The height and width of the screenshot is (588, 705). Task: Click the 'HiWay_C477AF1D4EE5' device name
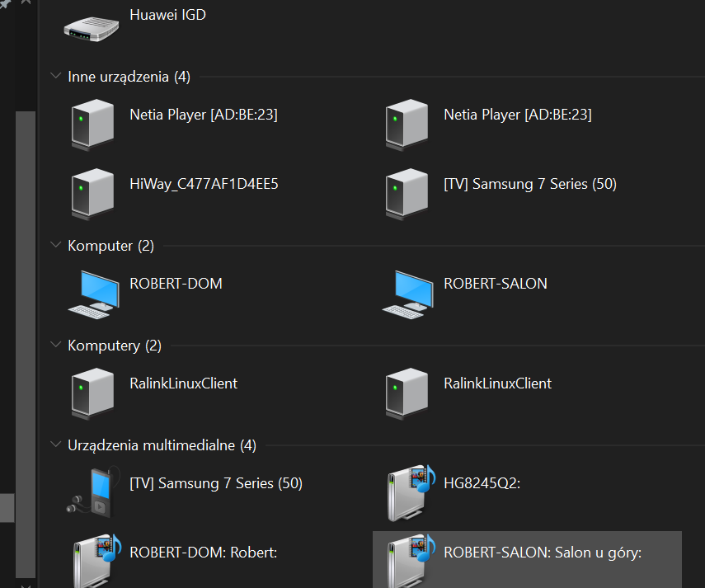[x=204, y=184]
